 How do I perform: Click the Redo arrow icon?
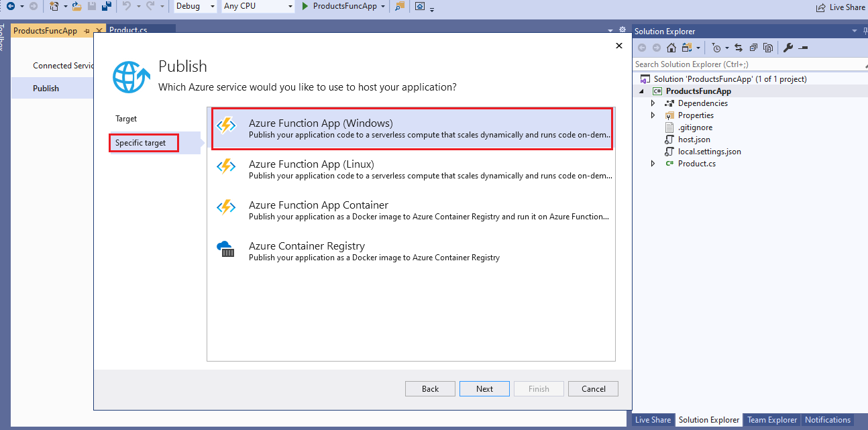(150, 7)
